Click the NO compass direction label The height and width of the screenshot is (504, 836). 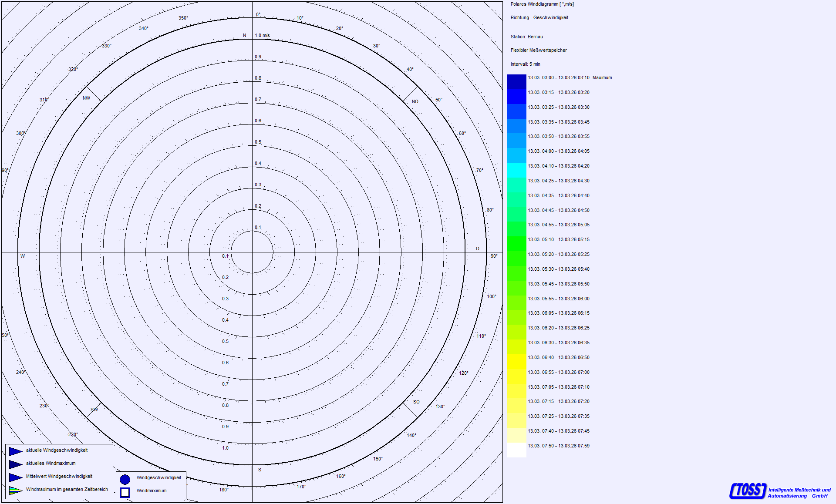tap(415, 102)
